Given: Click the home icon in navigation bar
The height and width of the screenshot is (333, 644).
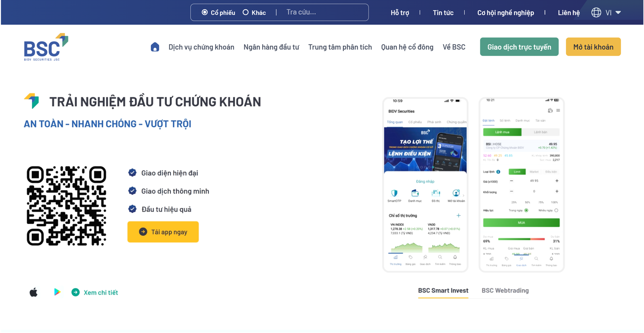Looking at the screenshot, I should 155,47.
